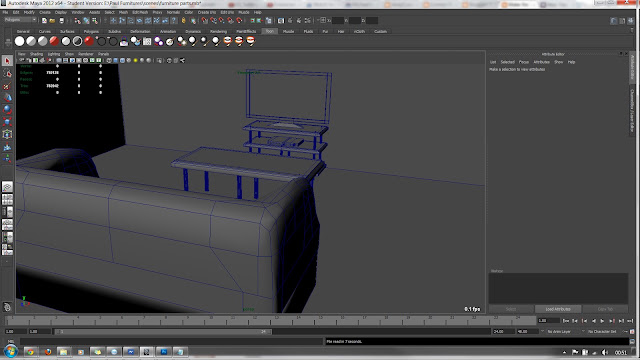Click the Load Attributes button
This screenshot has height=360, width=640.
click(558, 309)
